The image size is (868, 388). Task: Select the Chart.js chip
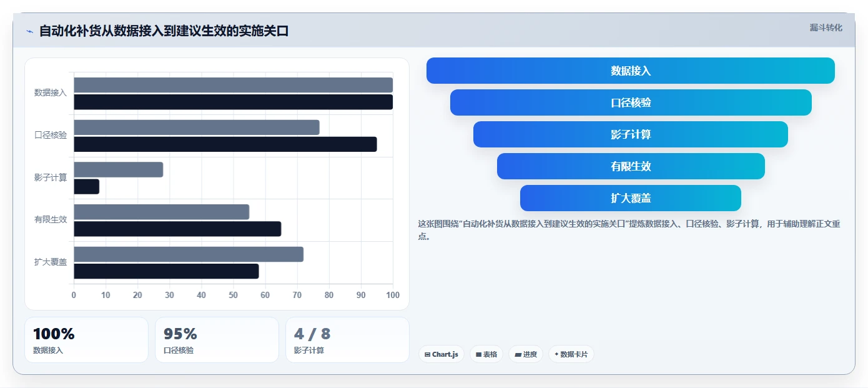tap(441, 354)
